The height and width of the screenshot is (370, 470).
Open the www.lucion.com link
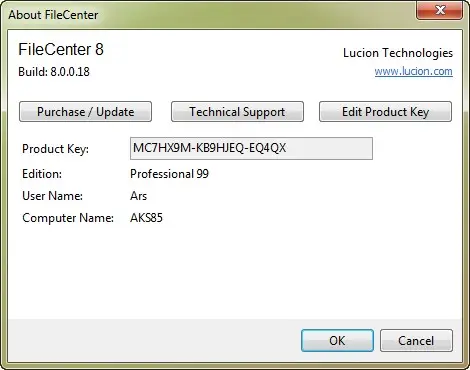413,71
